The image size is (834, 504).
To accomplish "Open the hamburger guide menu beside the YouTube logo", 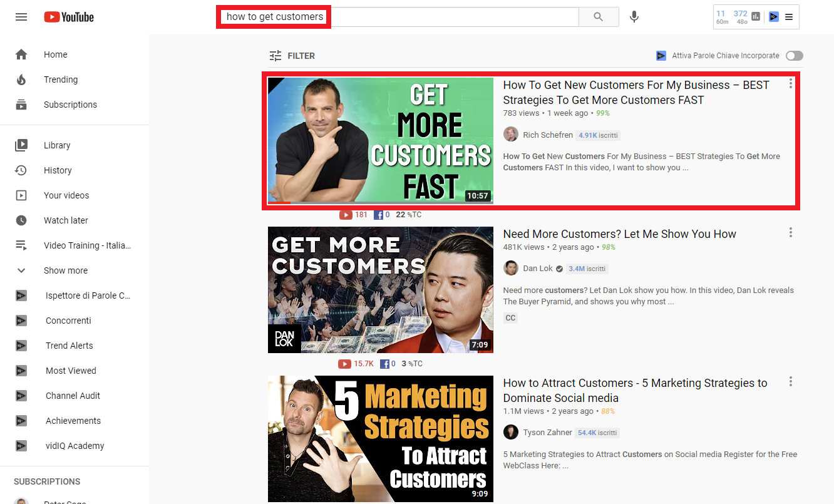I will click(x=21, y=17).
